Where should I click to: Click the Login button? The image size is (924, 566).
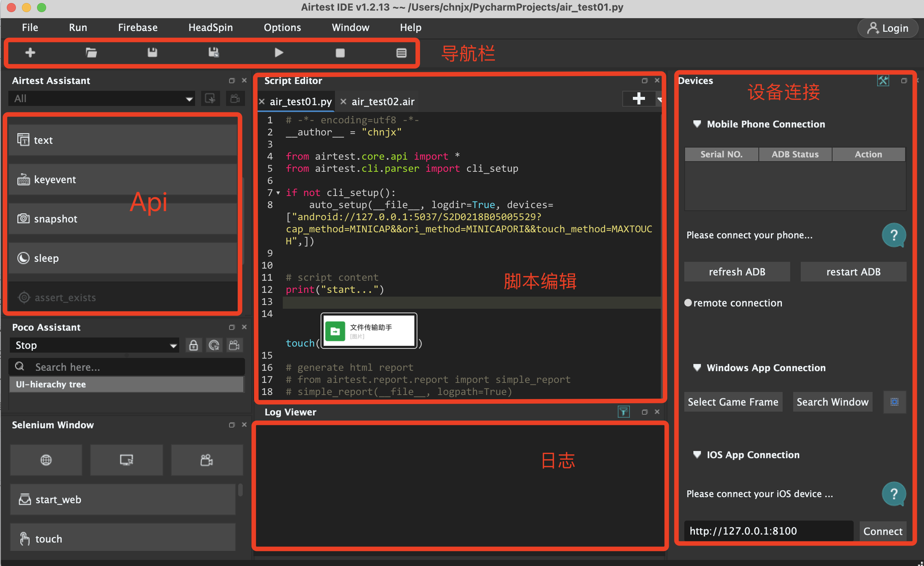click(x=887, y=28)
